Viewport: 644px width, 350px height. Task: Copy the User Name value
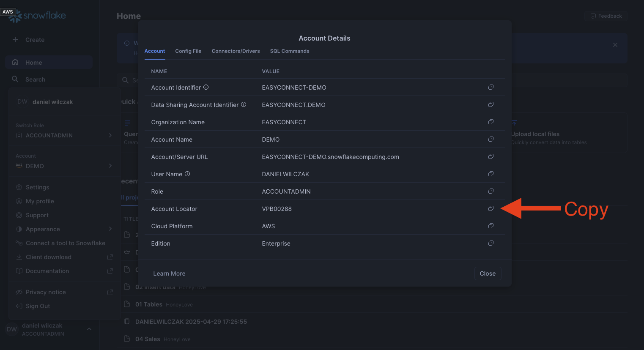coord(491,174)
